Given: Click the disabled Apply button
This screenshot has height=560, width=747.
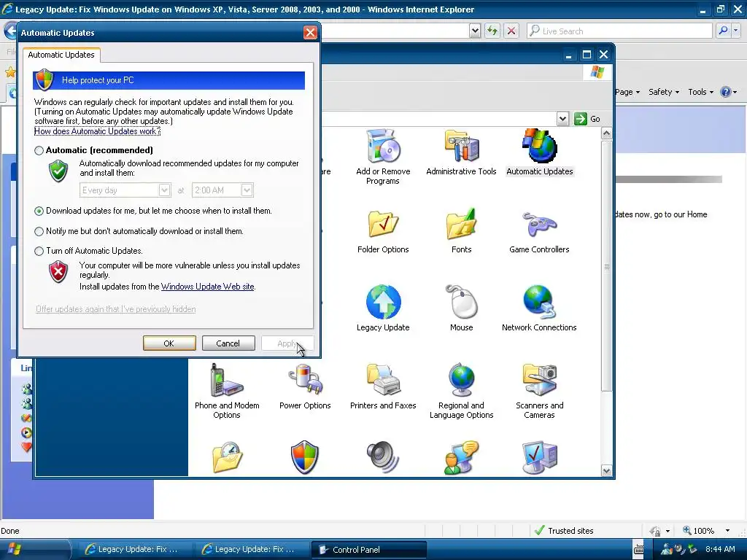Looking at the screenshot, I should click(287, 343).
